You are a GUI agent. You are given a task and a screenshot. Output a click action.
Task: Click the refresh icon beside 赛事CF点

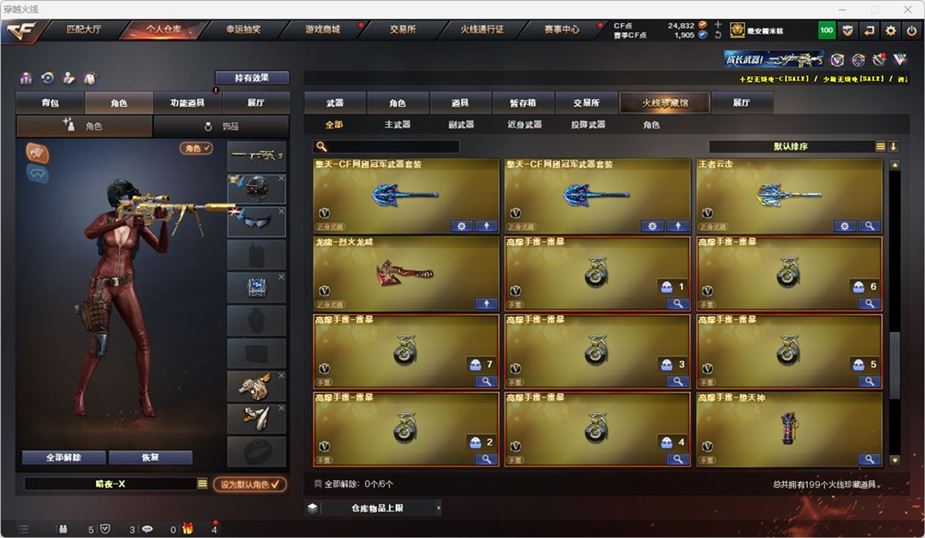pos(718,35)
